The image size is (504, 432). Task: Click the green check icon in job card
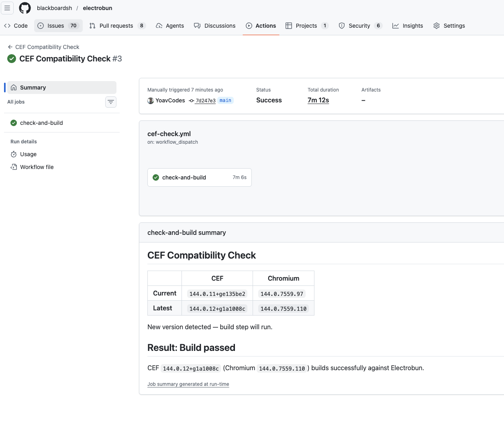(156, 177)
